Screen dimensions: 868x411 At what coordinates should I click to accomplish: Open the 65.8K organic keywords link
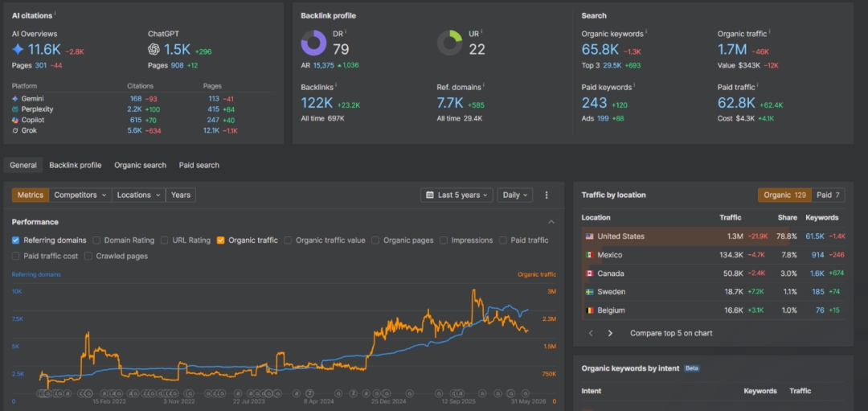pyautogui.click(x=600, y=50)
